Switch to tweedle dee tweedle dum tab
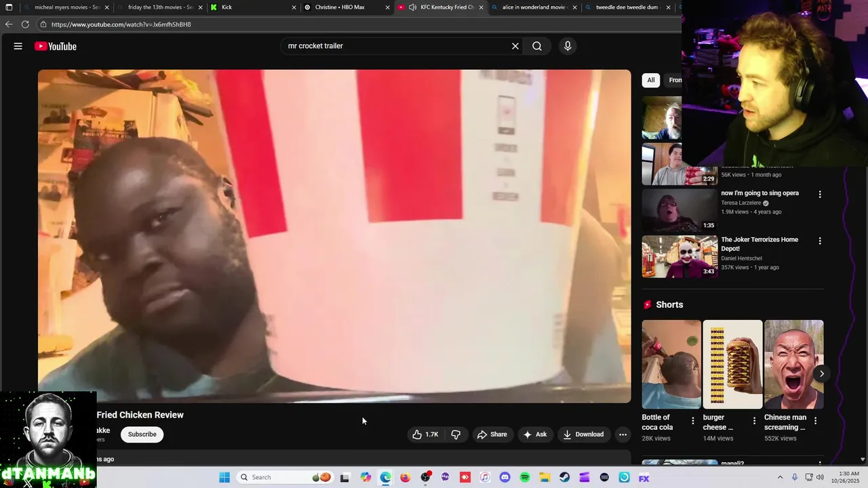 pyautogui.click(x=627, y=7)
